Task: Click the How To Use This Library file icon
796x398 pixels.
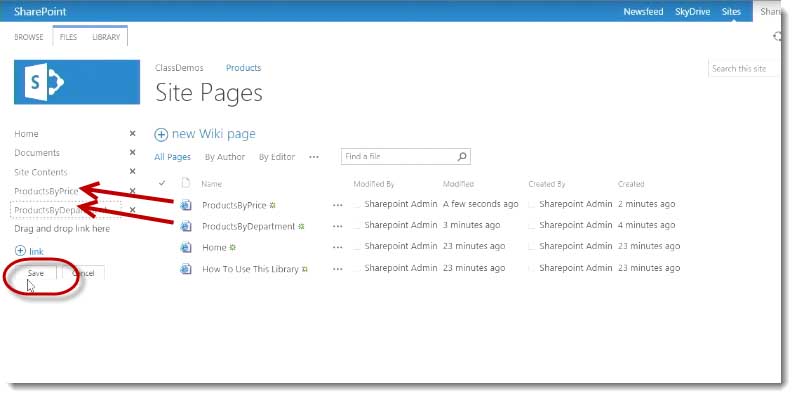Action: [x=186, y=269]
